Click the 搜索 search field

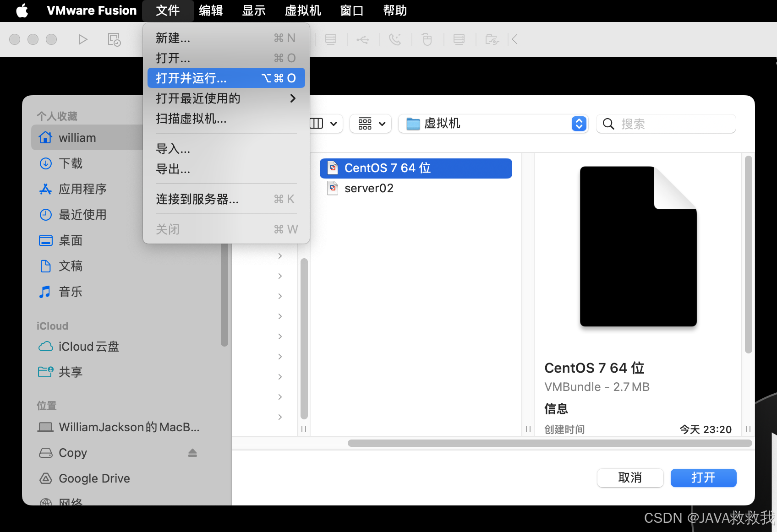click(666, 124)
